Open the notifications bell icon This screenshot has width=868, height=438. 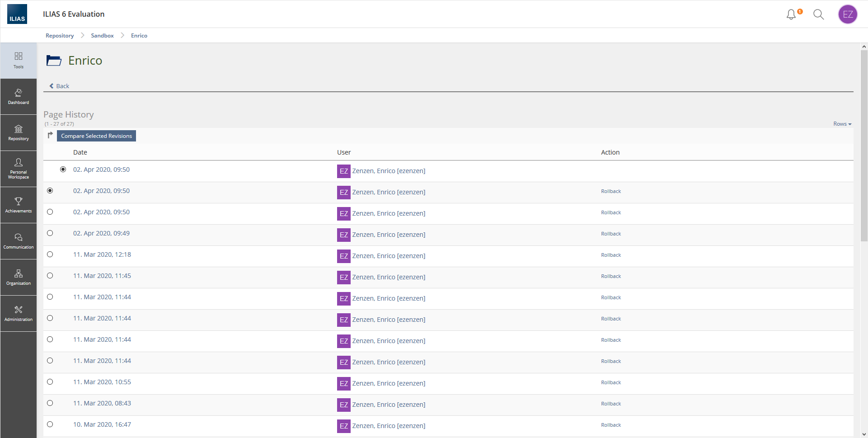(791, 14)
